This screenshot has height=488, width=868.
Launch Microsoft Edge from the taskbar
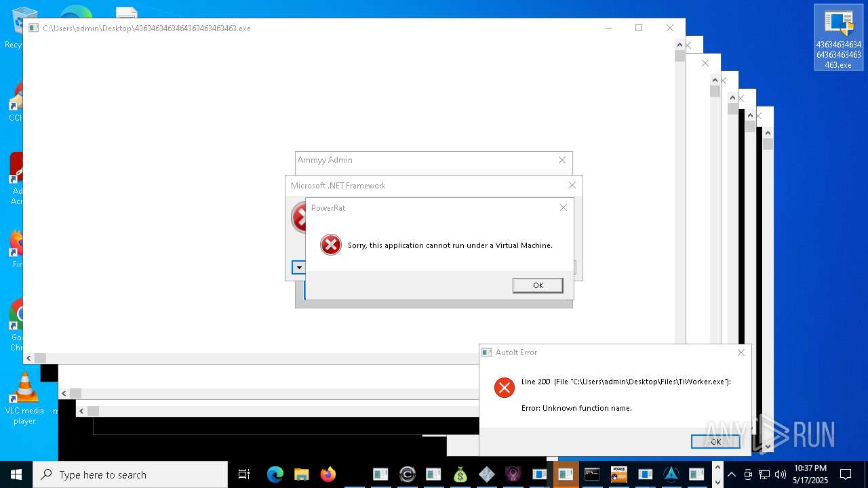[275, 474]
